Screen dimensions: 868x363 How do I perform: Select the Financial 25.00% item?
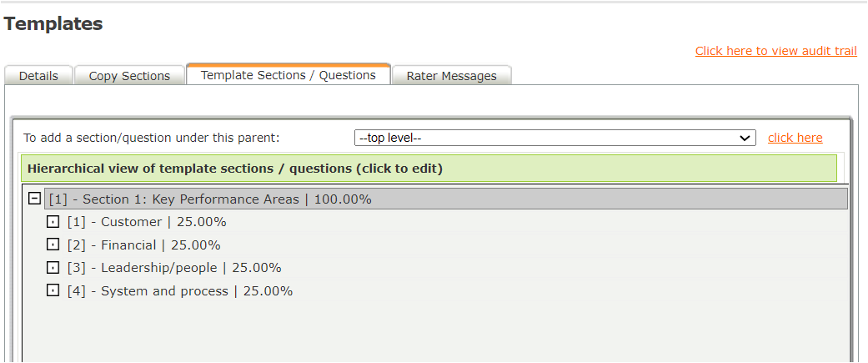[143, 245]
